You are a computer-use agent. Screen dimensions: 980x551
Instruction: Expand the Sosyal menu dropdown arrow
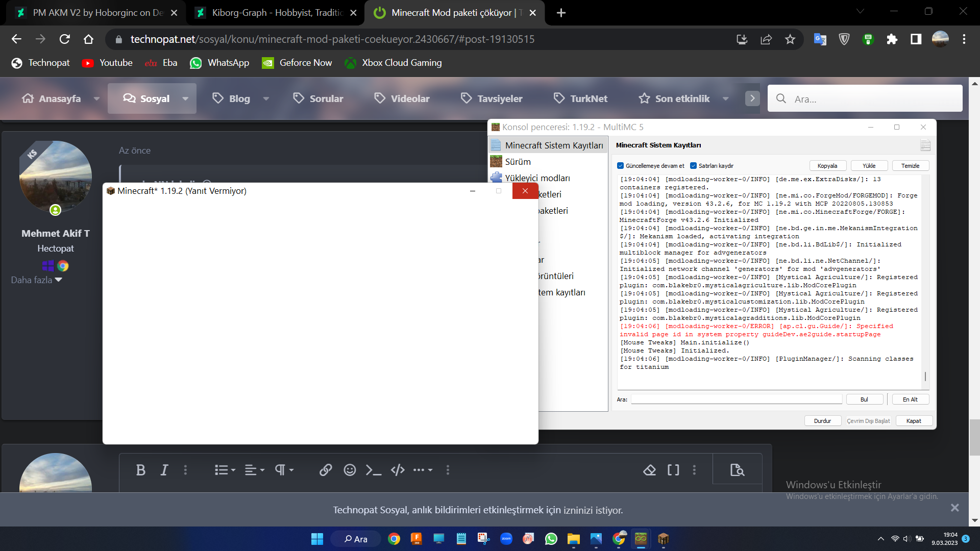tap(185, 99)
